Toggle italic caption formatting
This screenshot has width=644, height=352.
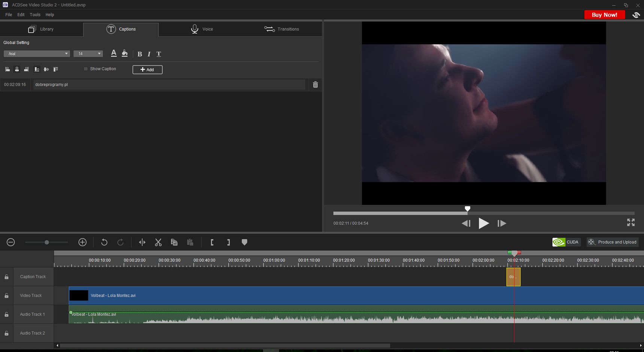coord(149,54)
